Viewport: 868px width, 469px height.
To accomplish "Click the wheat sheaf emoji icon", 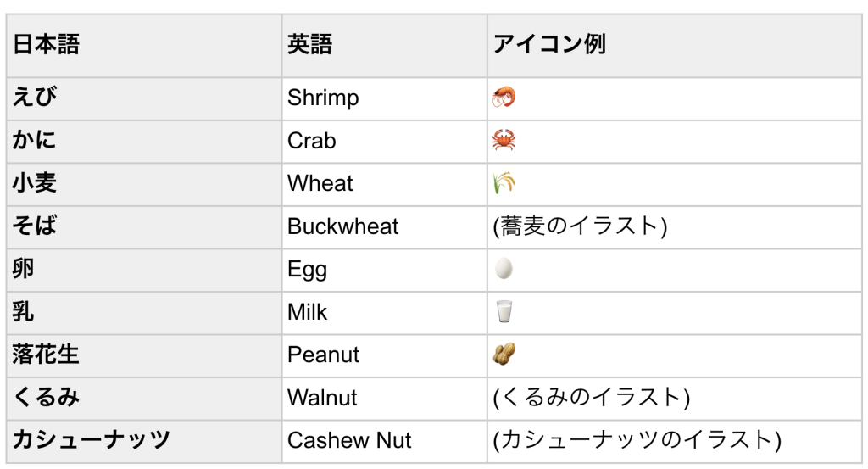I will 504,183.
